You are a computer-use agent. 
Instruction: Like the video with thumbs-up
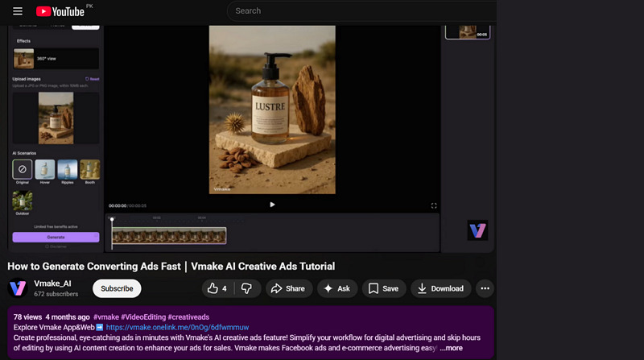click(x=213, y=288)
